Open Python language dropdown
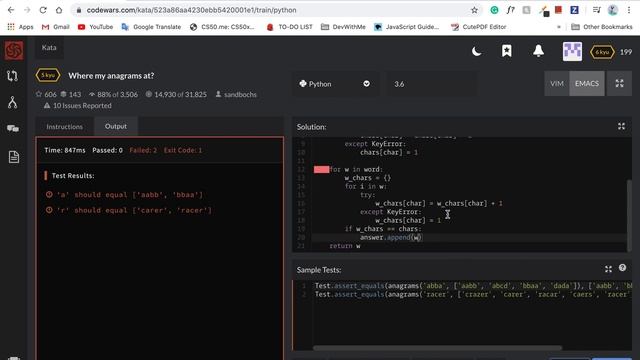The image size is (640, 360). pyautogui.click(x=335, y=84)
